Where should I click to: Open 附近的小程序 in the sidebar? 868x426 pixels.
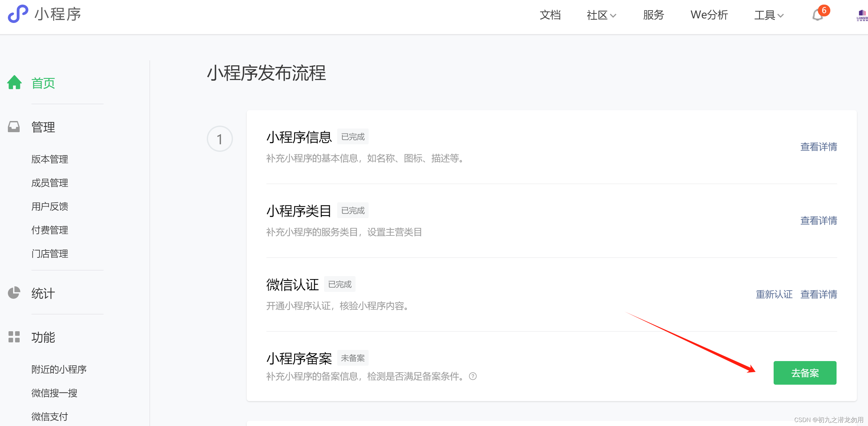click(x=59, y=369)
